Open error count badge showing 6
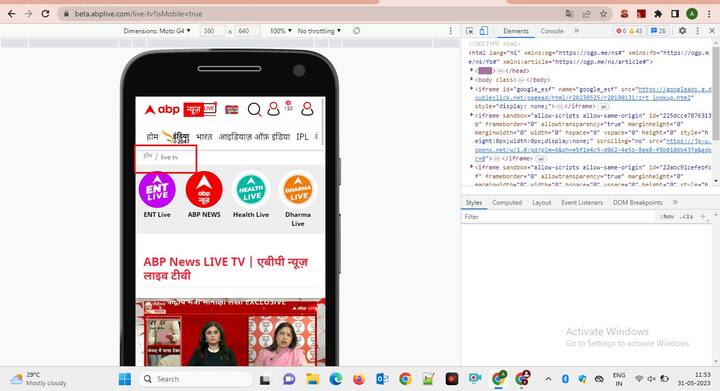720x391 pixels. tap(621, 31)
